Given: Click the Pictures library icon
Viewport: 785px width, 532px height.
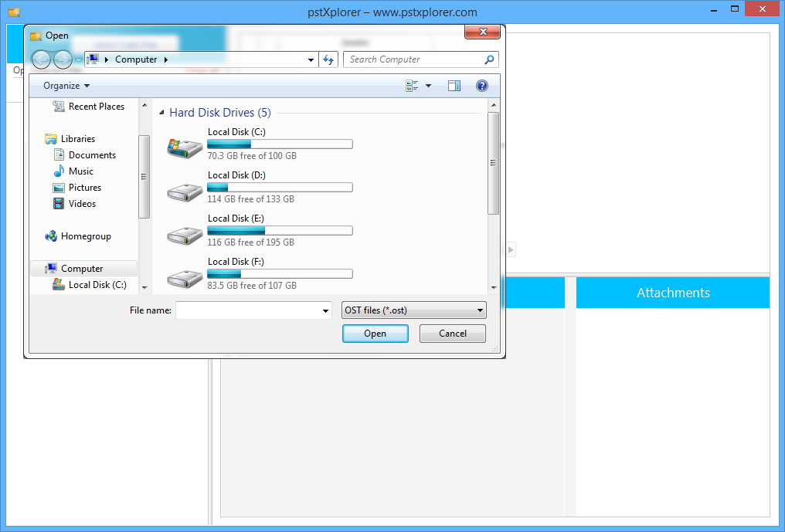Looking at the screenshot, I should tap(59, 188).
